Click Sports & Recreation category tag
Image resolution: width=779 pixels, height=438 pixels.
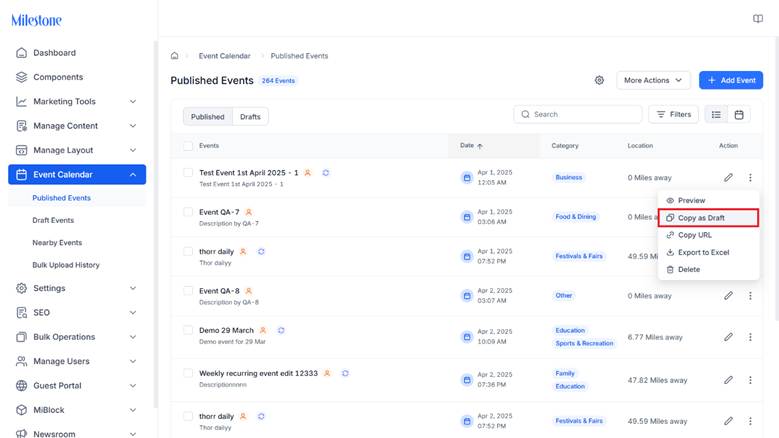[x=584, y=343]
